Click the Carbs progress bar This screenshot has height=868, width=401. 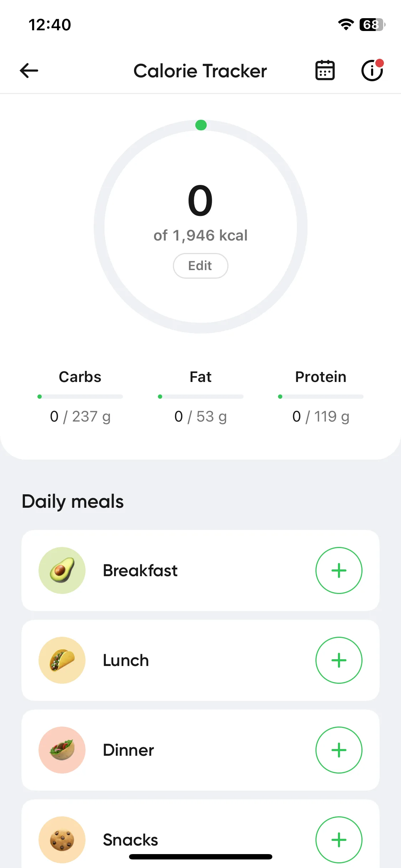coord(80,397)
